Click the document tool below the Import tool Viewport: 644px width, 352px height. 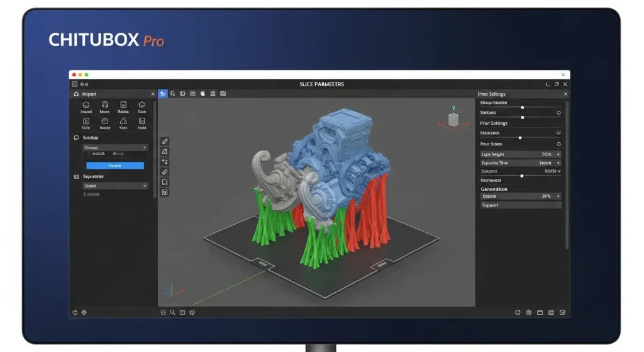[86, 121]
